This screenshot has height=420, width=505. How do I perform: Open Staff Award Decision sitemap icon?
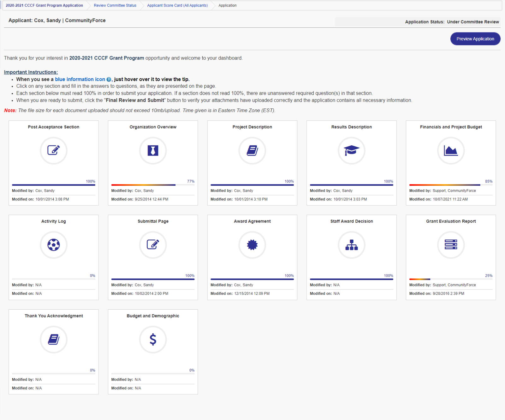(352, 245)
